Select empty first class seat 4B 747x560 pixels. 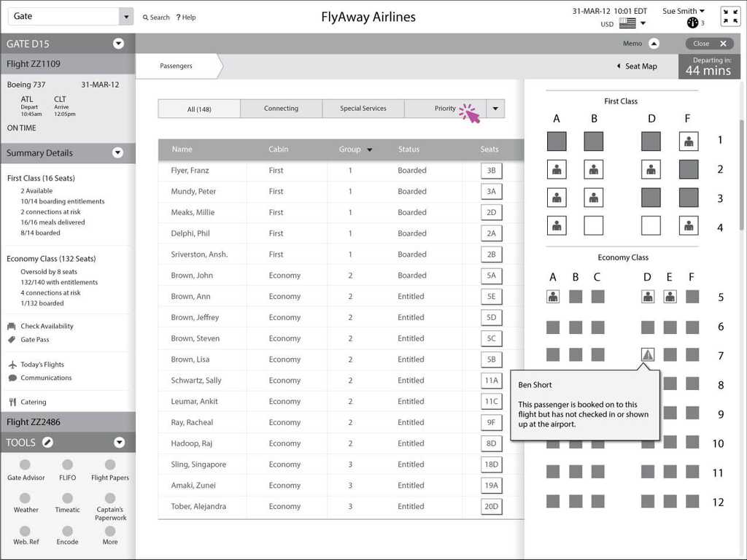pyautogui.click(x=594, y=226)
